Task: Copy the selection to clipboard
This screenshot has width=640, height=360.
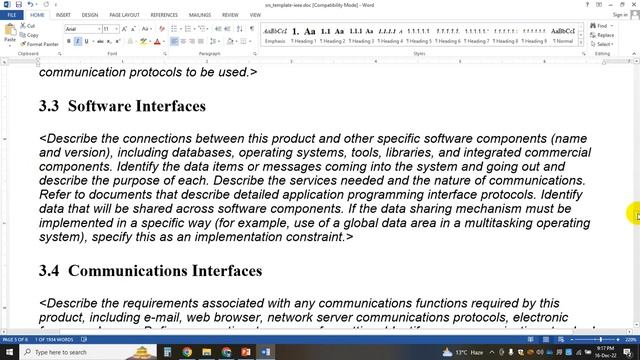Action: (x=29, y=35)
